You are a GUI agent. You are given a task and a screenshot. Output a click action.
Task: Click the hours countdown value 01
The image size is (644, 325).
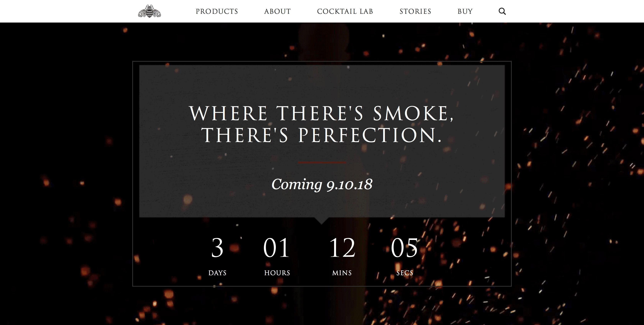point(277,248)
